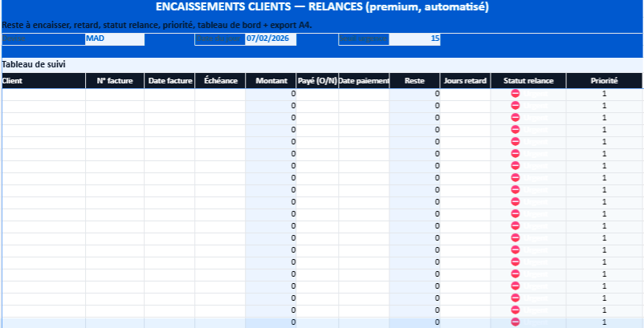
Task: Click the N° facture column header
Action: [115, 81]
